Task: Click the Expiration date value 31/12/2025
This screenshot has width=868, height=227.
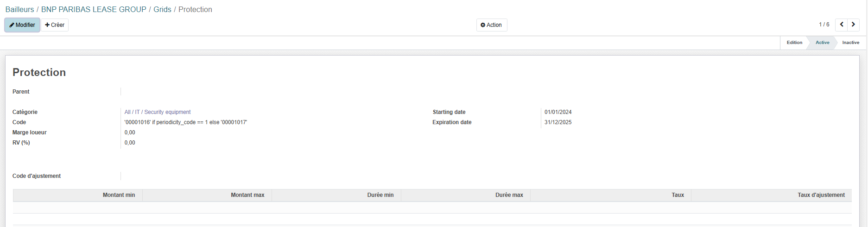Action: click(558, 122)
